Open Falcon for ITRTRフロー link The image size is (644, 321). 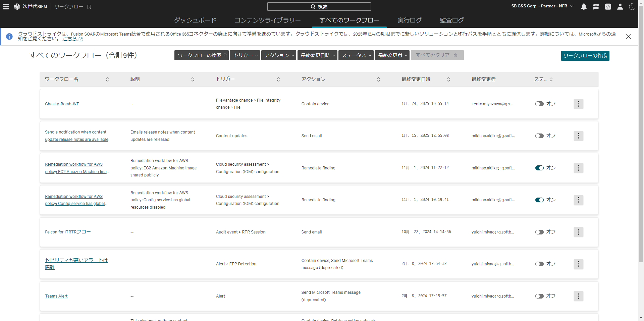(68, 232)
